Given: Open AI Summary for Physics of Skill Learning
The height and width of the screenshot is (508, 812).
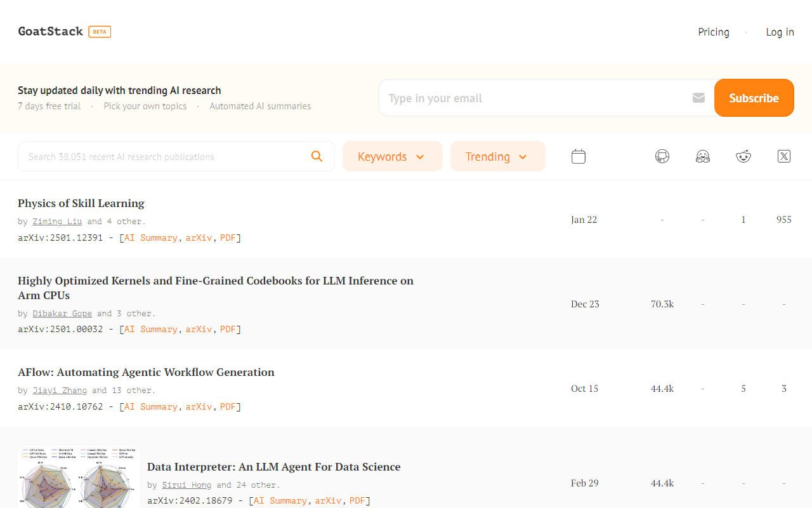Looking at the screenshot, I should (150, 237).
